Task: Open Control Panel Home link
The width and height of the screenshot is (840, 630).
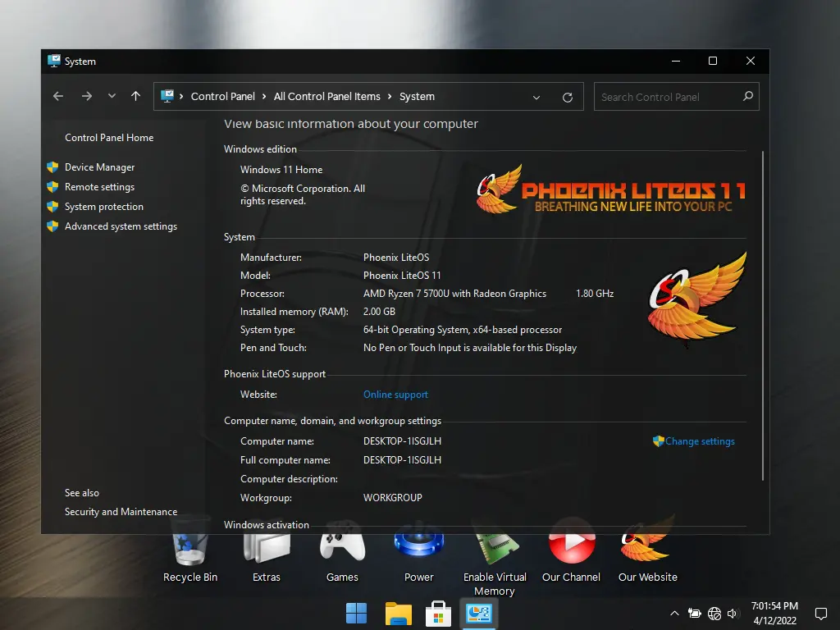Action: (x=109, y=138)
